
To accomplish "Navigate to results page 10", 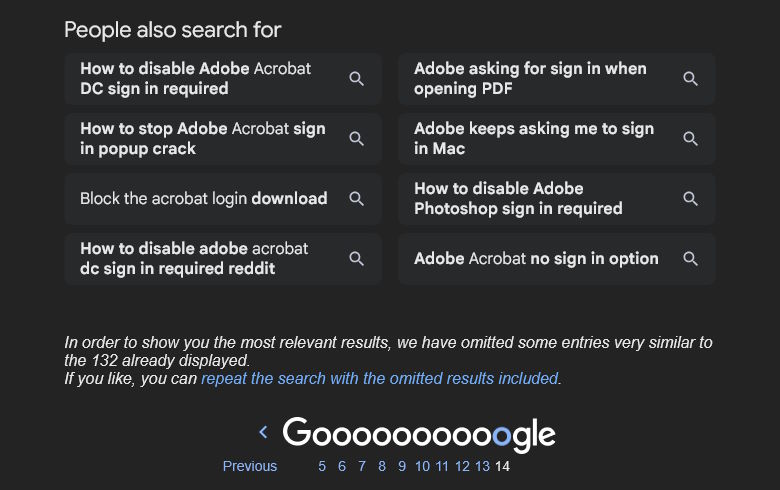I will (422, 466).
